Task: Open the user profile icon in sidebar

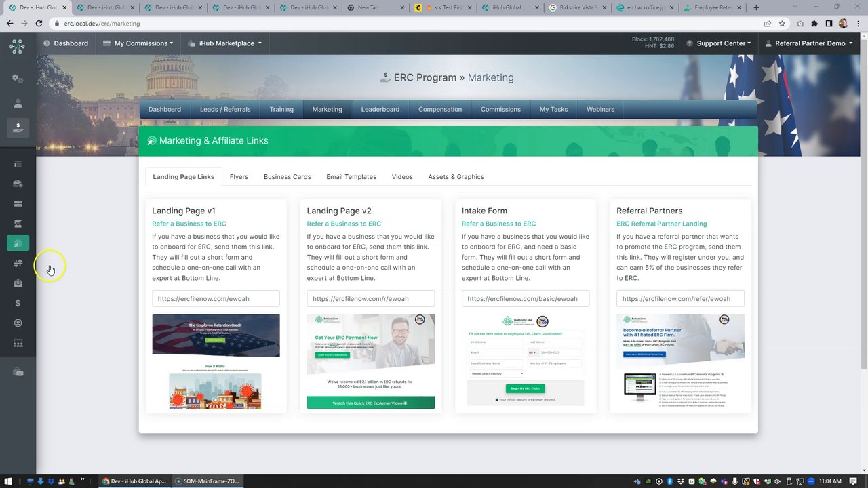Action: click(x=18, y=103)
